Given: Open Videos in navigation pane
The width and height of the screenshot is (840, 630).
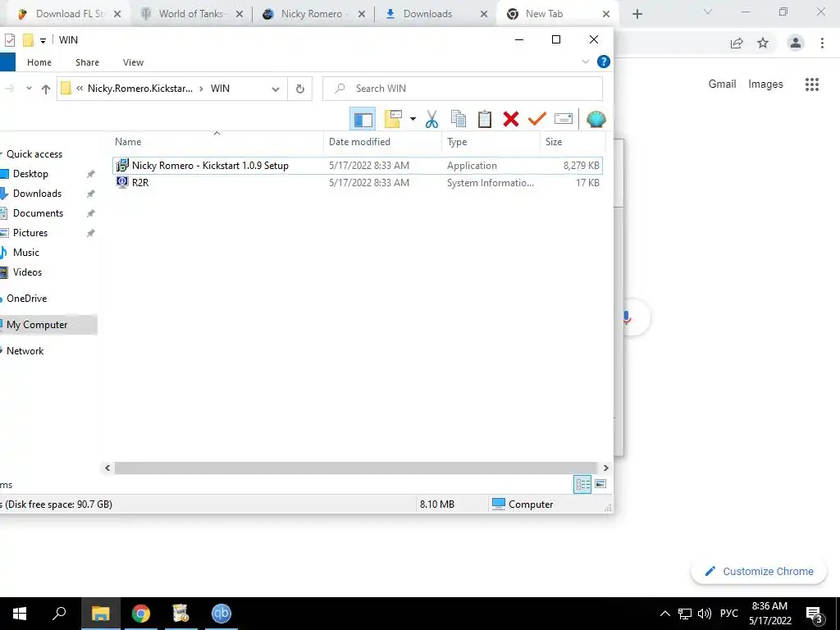Looking at the screenshot, I should 27,272.
